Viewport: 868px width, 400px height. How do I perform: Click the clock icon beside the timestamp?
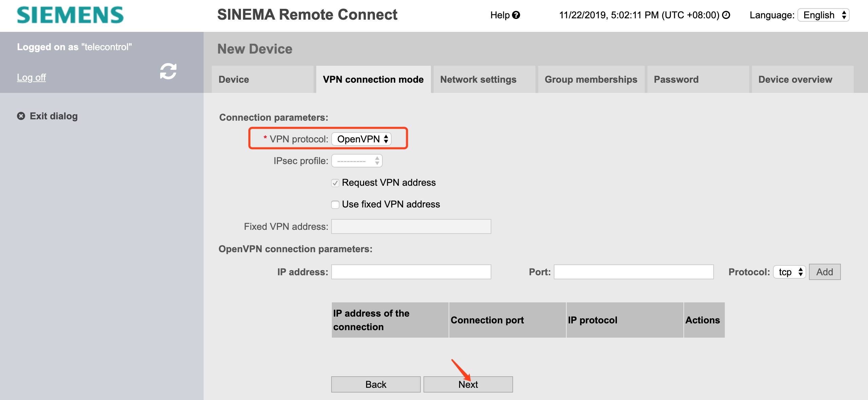[x=726, y=15]
